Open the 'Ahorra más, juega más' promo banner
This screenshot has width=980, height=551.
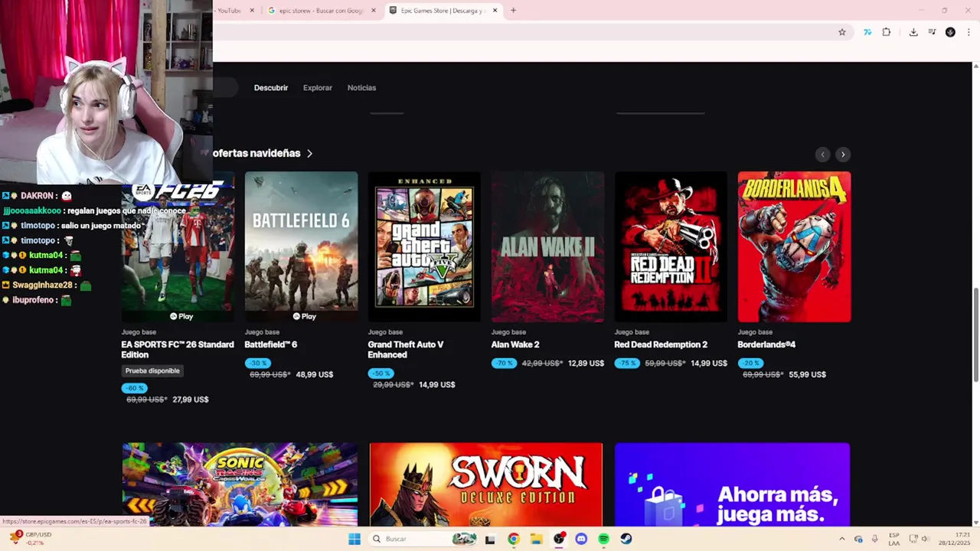click(x=732, y=484)
